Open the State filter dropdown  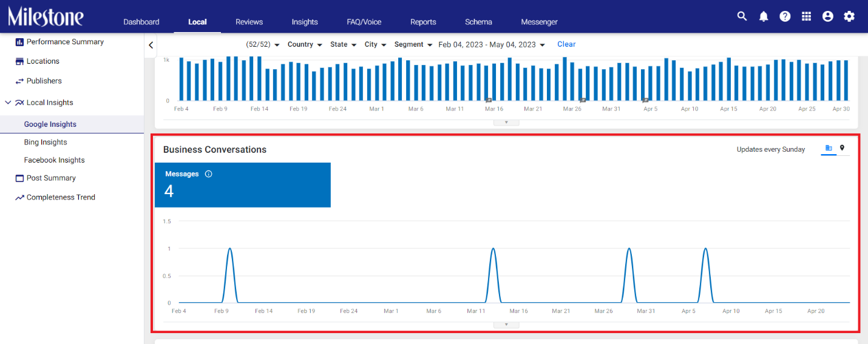(343, 44)
